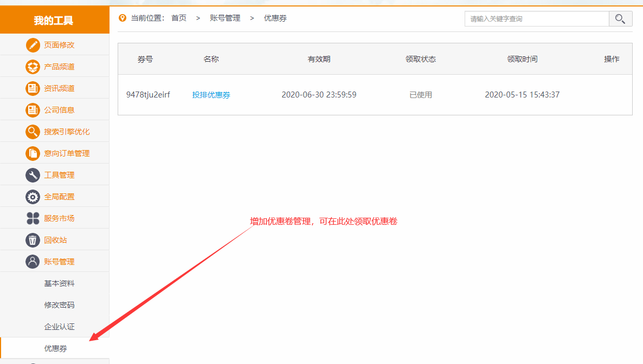Click the 名称 column header
Viewport: 643px width, 364px height.
tap(211, 59)
